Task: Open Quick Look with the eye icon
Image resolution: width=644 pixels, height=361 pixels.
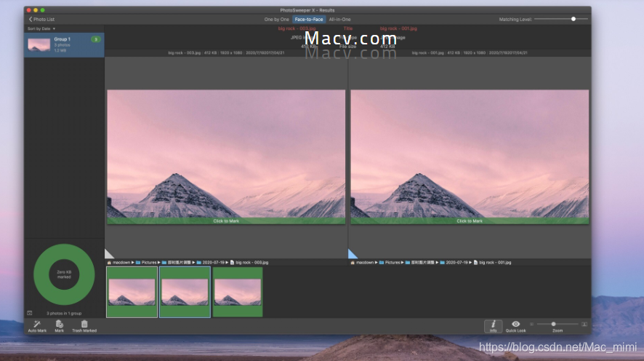Action: tap(516, 324)
